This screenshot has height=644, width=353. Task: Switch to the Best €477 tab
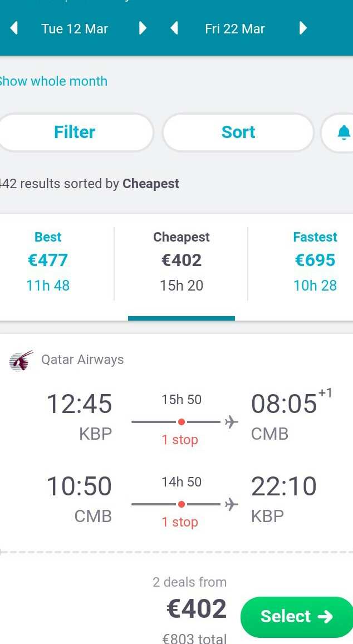[48, 261]
